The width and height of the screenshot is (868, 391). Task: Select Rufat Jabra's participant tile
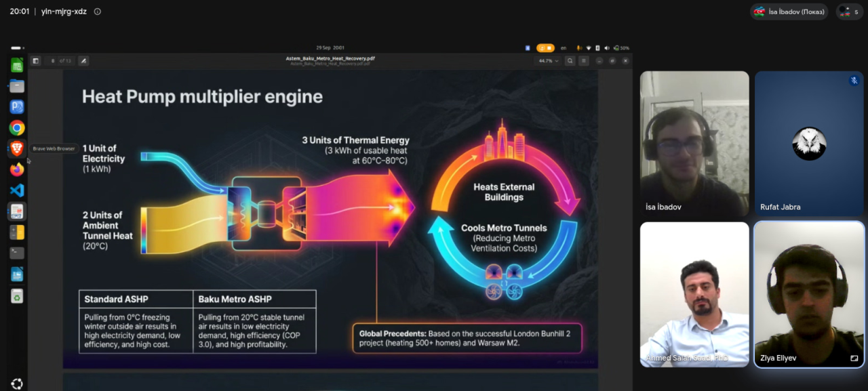pyautogui.click(x=809, y=144)
